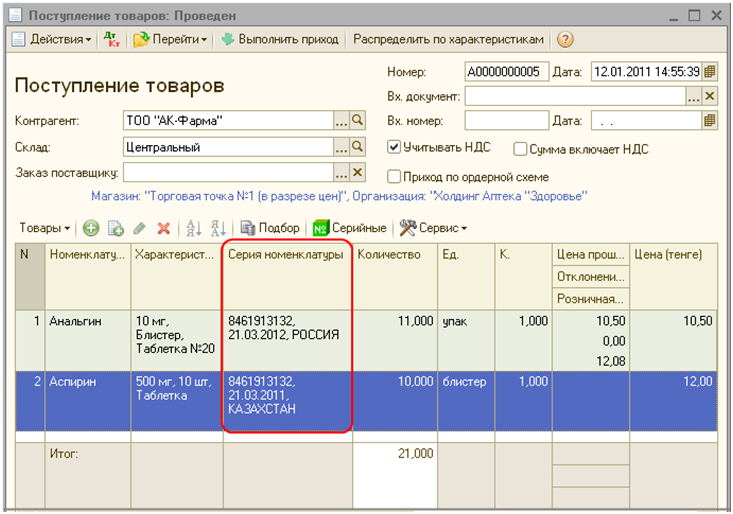Viewport: 733px width, 514px height.
Task: Click the green add row icon
Action: tap(91, 228)
